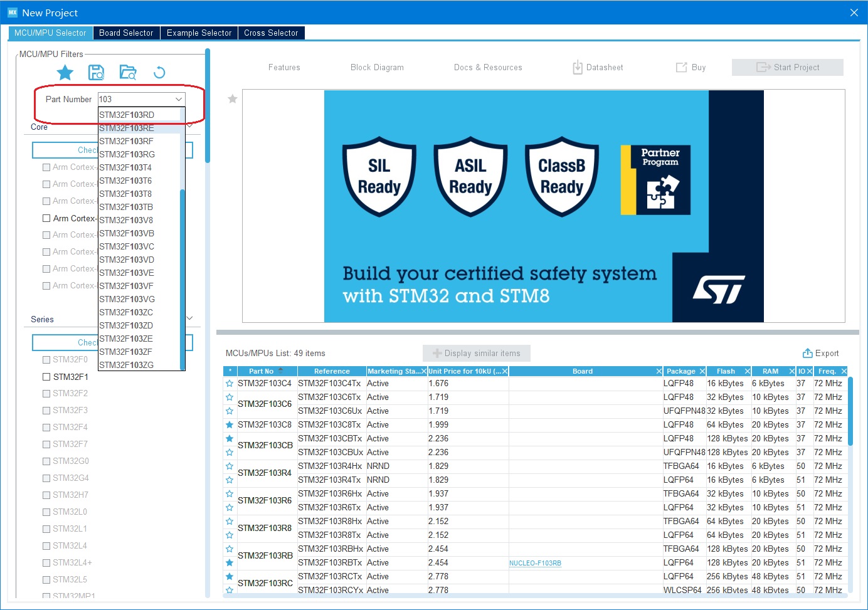
Task: Check the STM32F7 series checkbox
Action: [x=46, y=444]
